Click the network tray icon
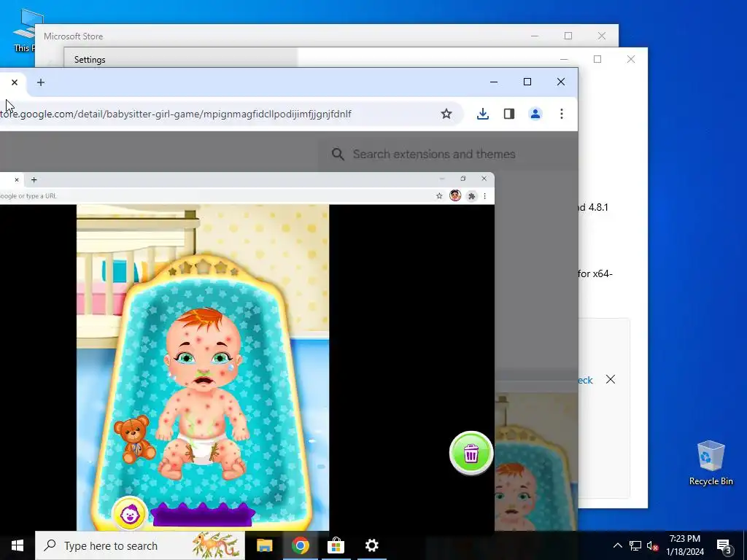 coord(635,545)
